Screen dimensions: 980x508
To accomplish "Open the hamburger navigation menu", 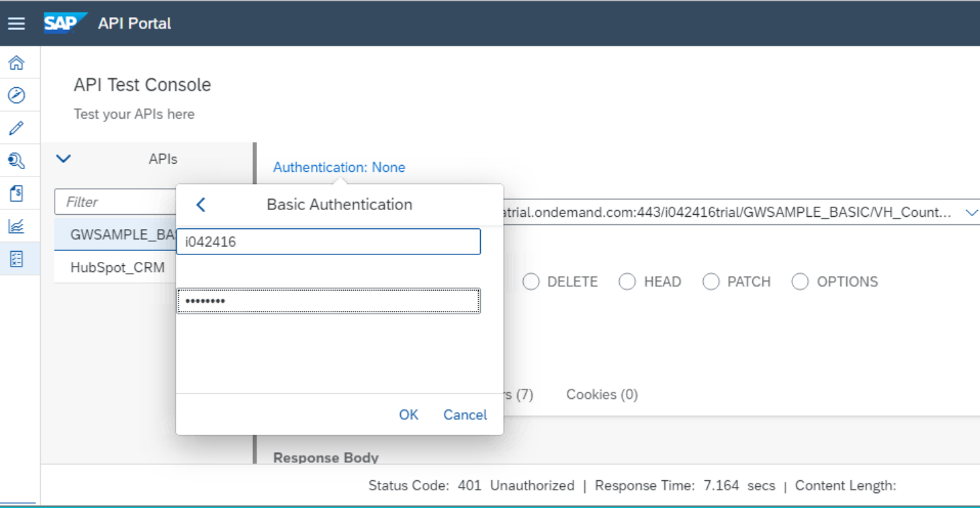I will click(16, 23).
